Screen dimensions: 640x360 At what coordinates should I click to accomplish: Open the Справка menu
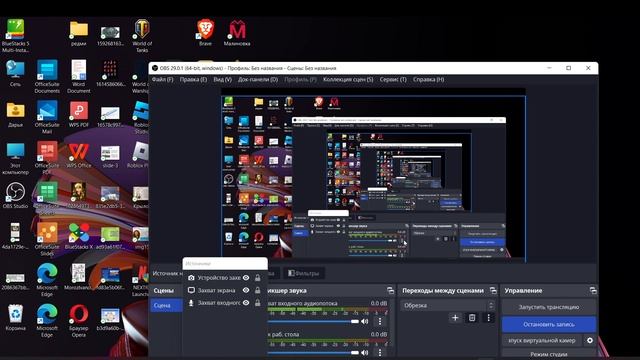429,80
